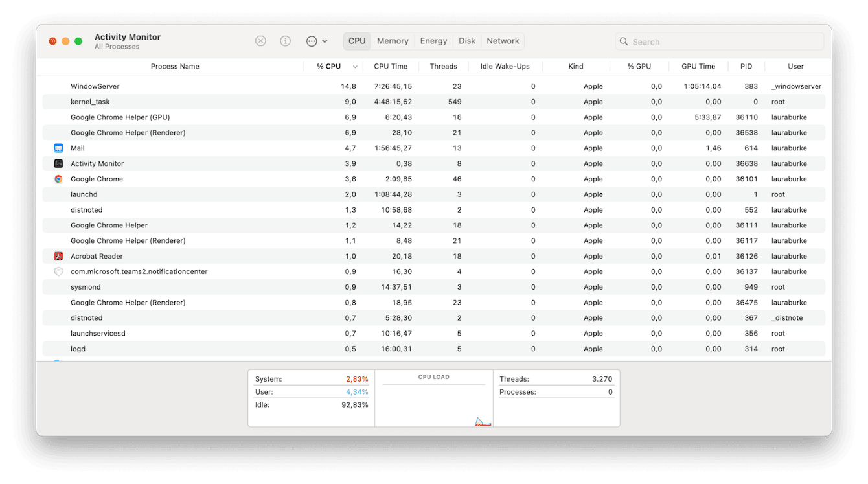Sort processes by clicking Threads column header
This screenshot has width=868, height=484.
(444, 66)
